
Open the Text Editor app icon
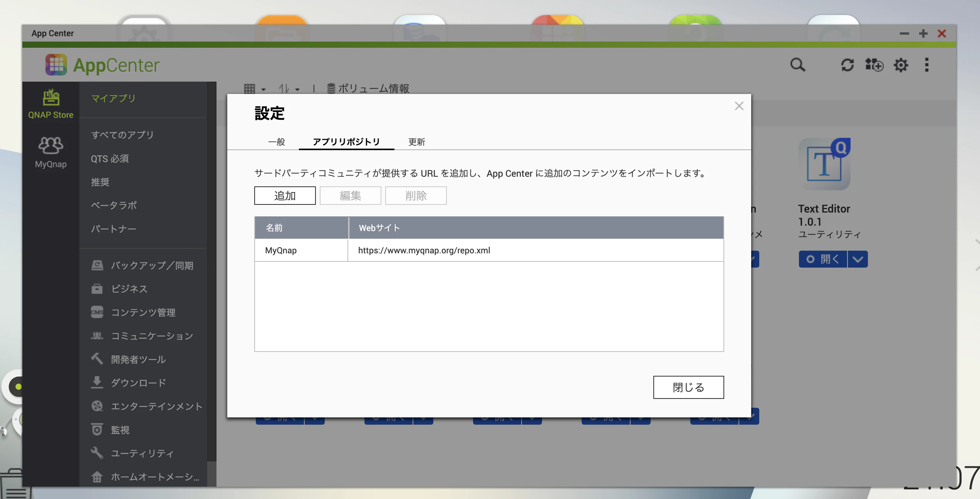coord(824,164)
